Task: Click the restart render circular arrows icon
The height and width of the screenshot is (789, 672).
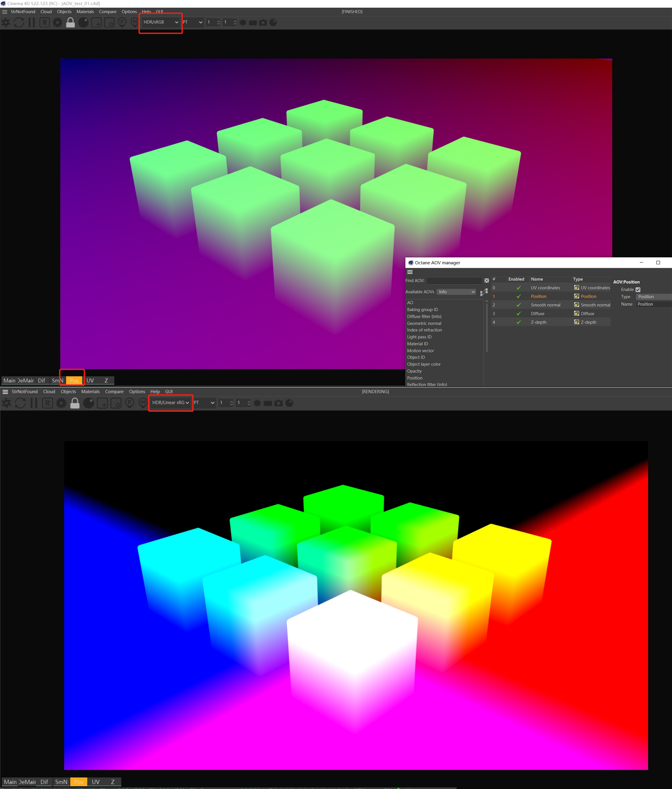Action: coord(19,23)
